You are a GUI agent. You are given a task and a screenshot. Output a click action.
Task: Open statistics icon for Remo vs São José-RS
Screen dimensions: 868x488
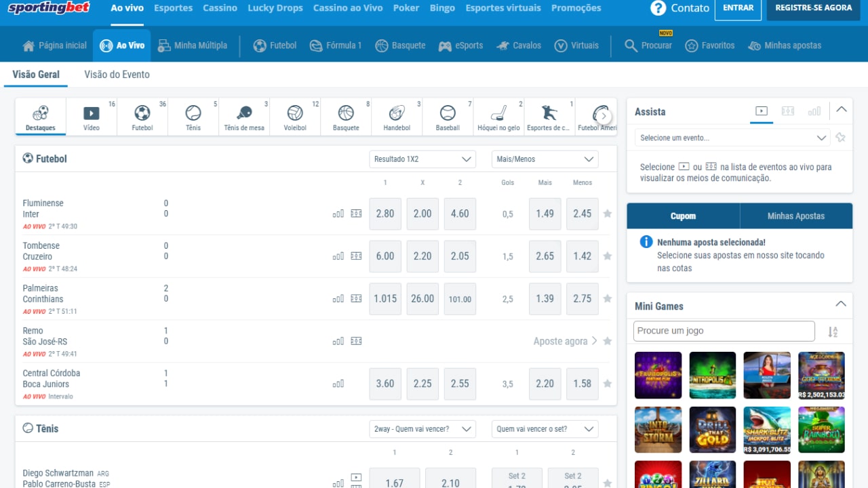pos(338,342)
